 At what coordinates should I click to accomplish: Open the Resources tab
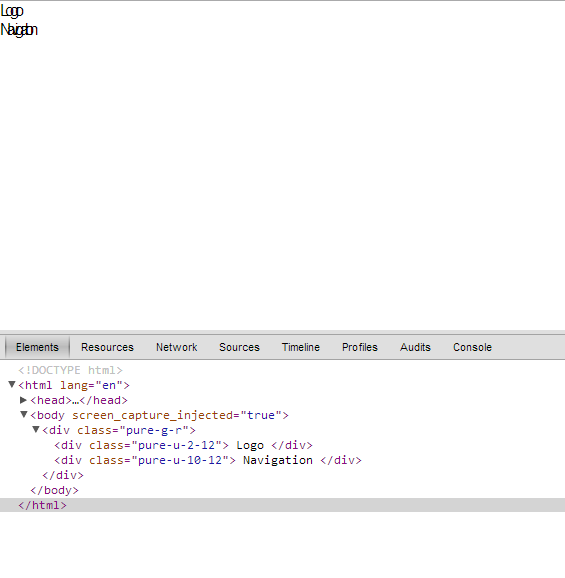pos(107,347)
